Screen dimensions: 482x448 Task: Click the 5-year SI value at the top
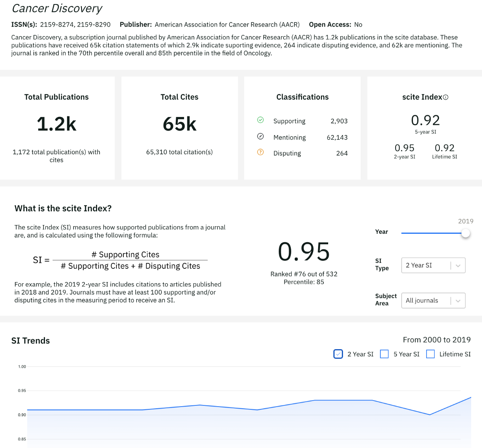(425, 120)
